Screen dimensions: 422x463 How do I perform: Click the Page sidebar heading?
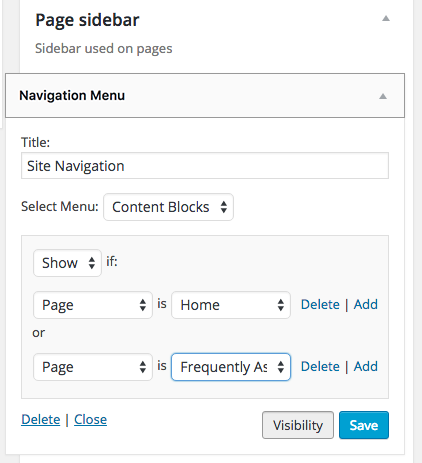point(87,20)
